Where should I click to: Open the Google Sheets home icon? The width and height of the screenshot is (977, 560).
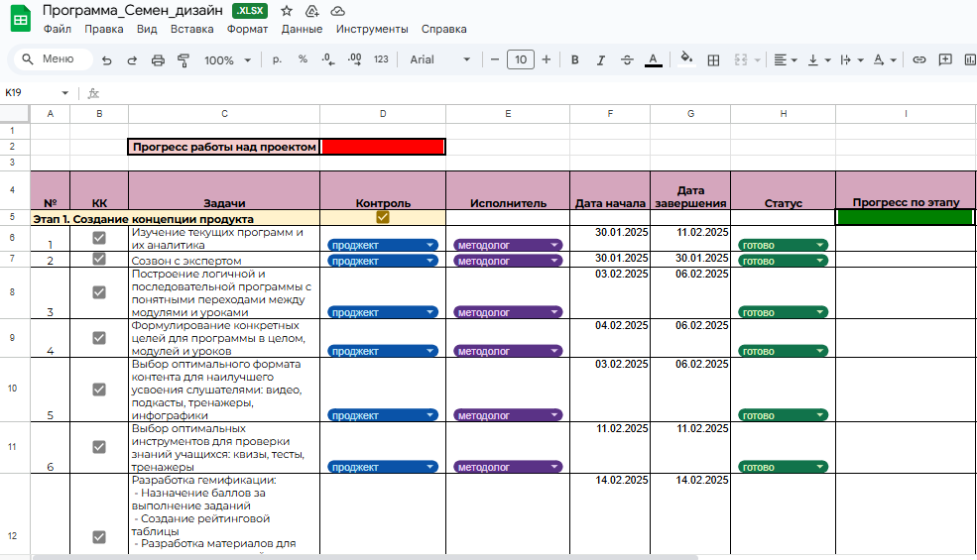pos(21,19)
